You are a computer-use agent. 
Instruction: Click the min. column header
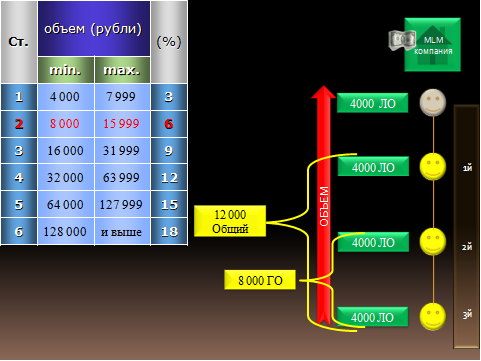coord(66,70)
